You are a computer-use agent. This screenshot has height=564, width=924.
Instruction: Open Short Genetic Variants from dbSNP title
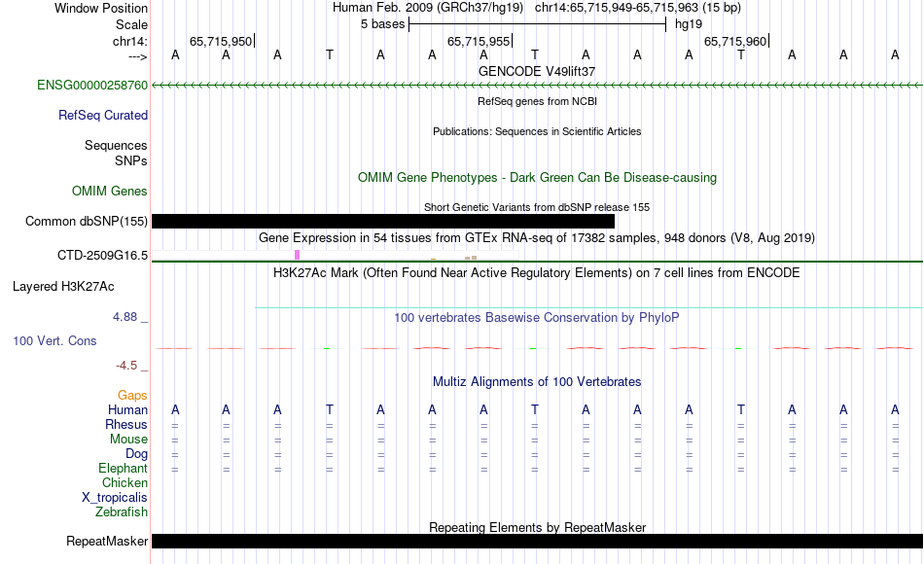(537, 207)
